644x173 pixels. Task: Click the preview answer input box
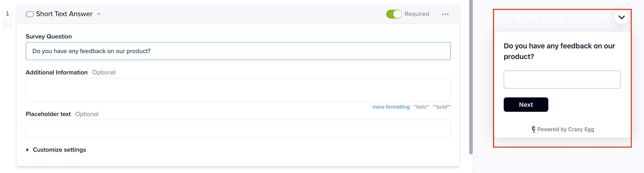point(562,80)
